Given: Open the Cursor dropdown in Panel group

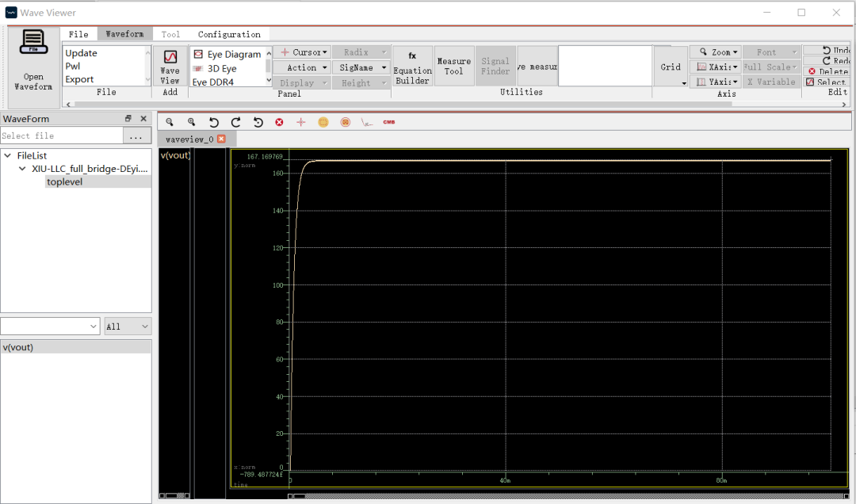Looking at the screenshot, I should pyautogui.click(x=303, y=52).
